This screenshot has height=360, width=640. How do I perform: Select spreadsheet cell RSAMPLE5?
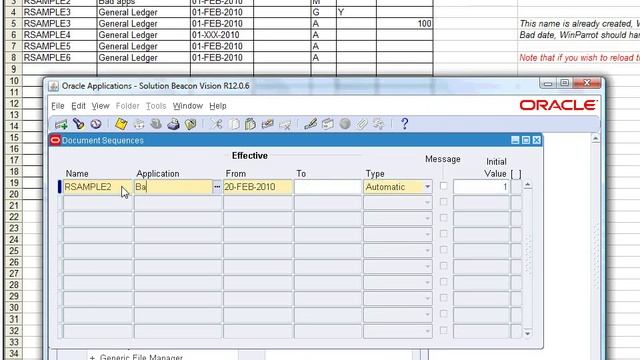pos(60,47)
